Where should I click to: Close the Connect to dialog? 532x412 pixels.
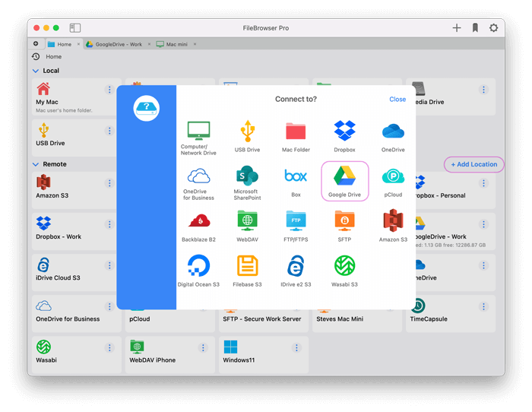(397, 100)
